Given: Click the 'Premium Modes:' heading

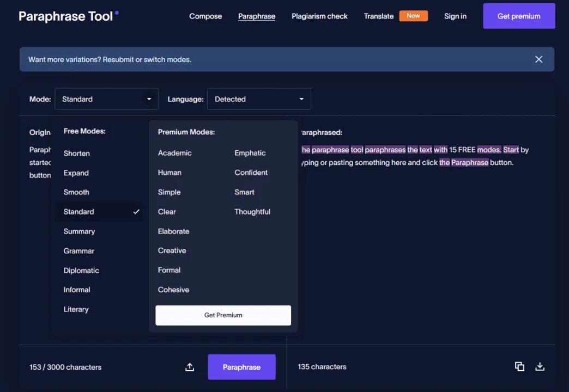Looking at the screenshot, I should click(x=186, y=132).
